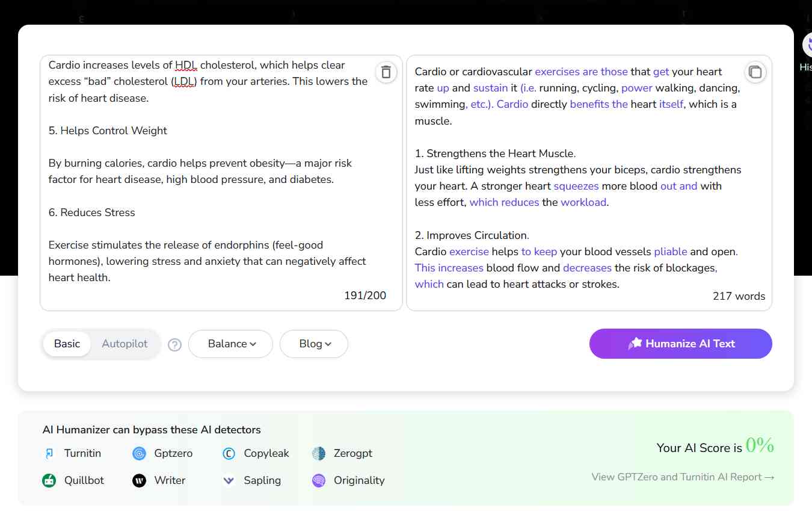Copy the humanized output text
This screenshot has height=511, width=812.
(755, 72)
